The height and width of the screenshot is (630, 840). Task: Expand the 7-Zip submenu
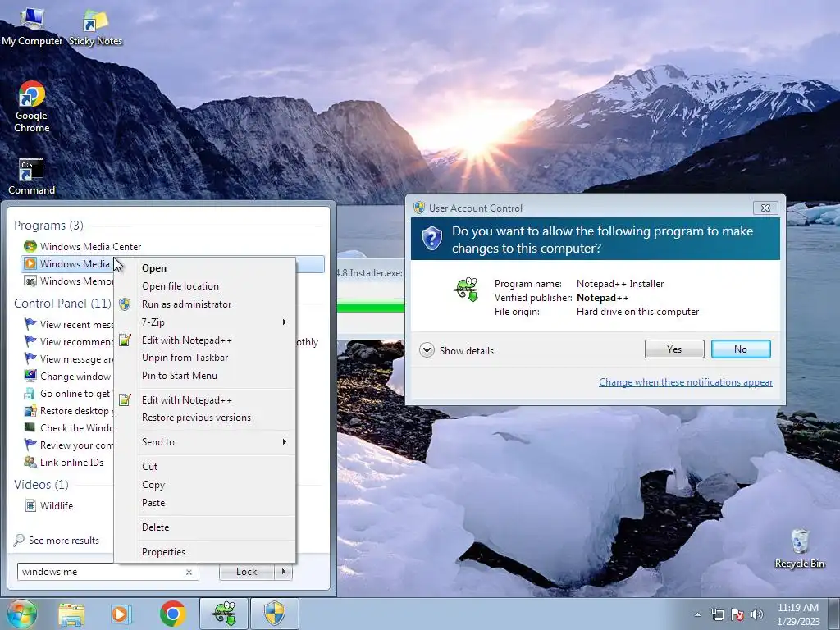[204, 322]
